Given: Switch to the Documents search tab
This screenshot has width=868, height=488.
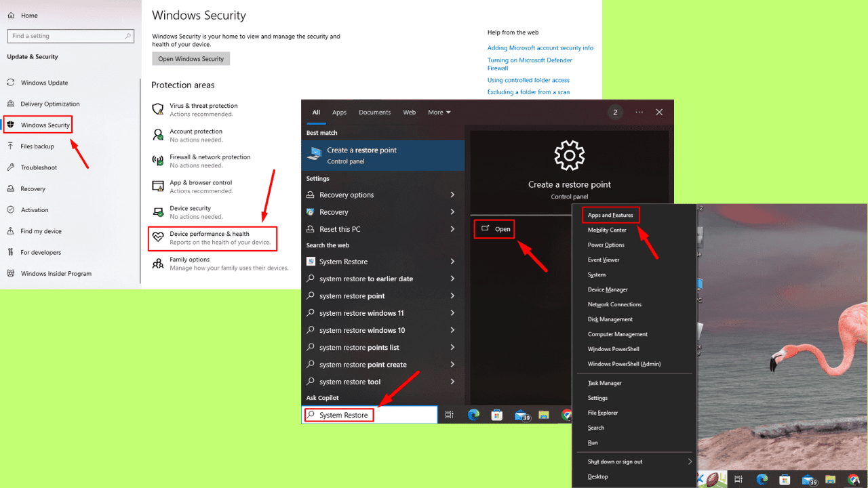Looking at the screenshot, I should pos(375,113).
